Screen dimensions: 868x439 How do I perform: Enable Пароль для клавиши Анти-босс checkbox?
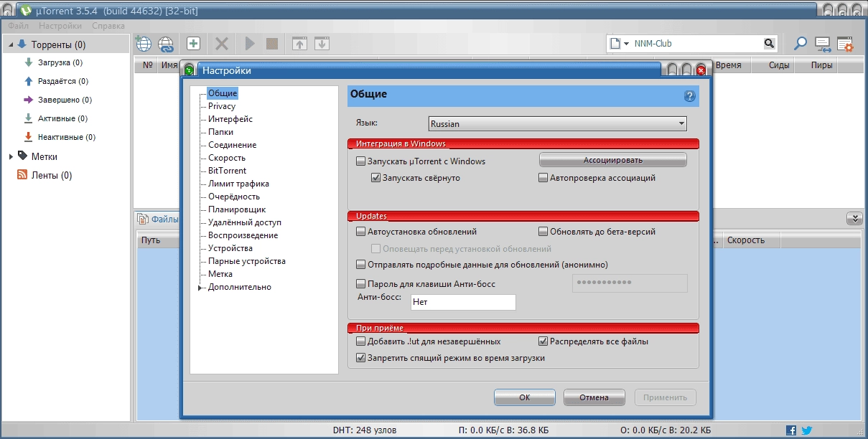pos(361,284)
